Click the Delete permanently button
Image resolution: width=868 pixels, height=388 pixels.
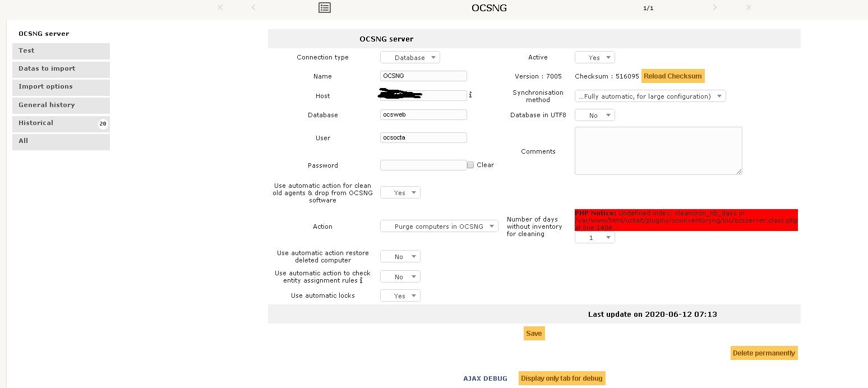coord(764,353)
